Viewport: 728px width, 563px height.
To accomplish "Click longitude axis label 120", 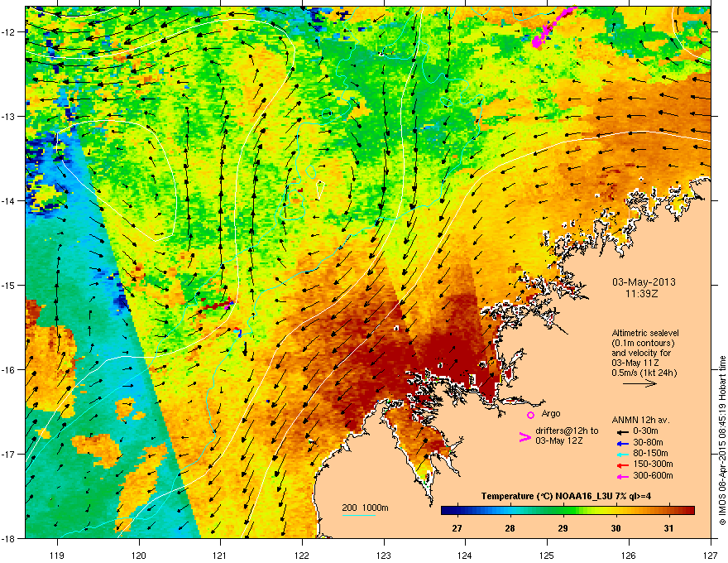I will (139, 556).
